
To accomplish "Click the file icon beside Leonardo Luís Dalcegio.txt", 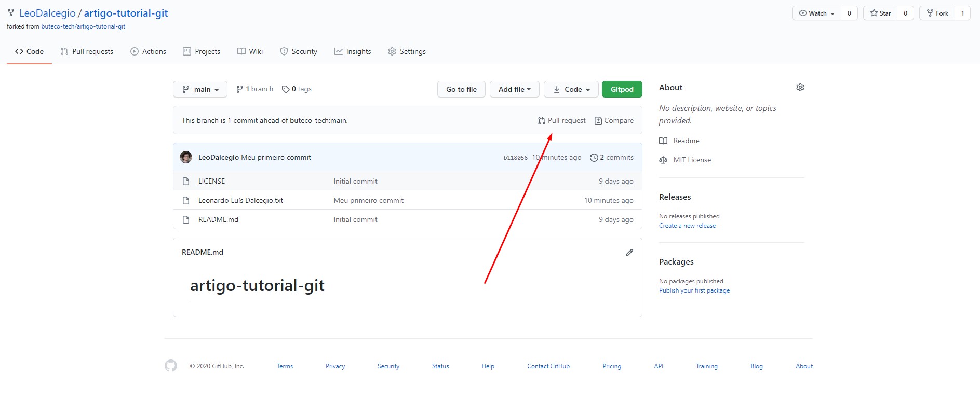I will coord(186,200).
